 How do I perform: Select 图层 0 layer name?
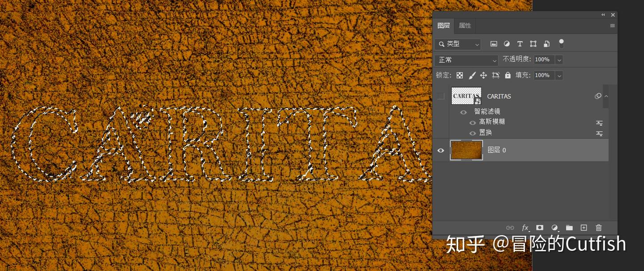pyautogui.click(x=496, y=150)
